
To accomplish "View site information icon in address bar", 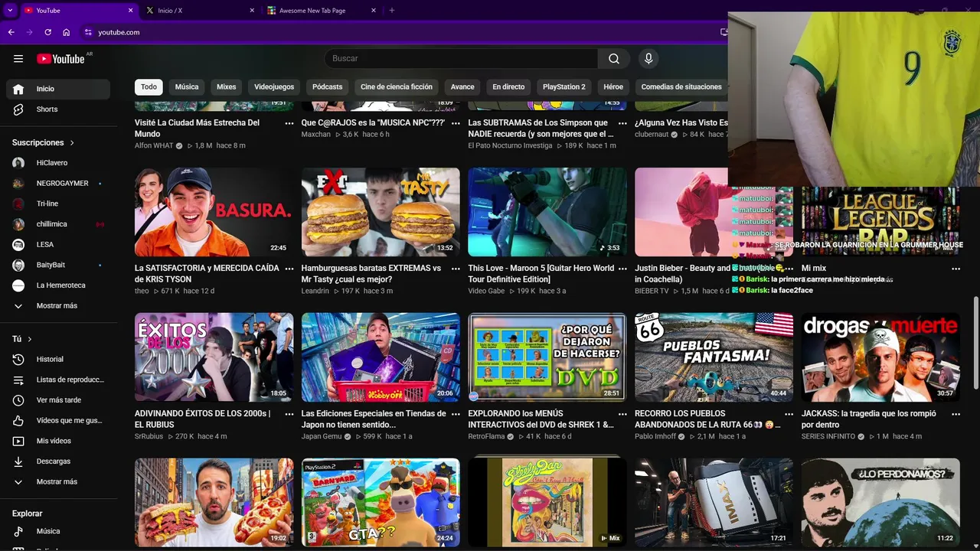I will [88, 32].
